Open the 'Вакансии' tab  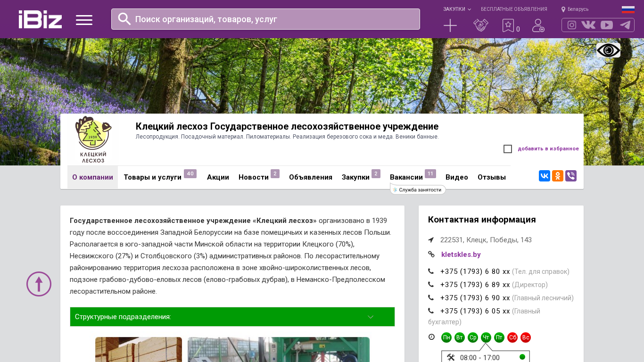pyautogui.click(x=406, y=177)
